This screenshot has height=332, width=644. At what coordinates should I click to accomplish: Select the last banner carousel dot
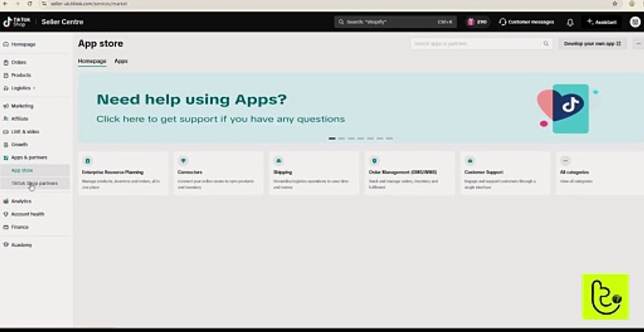click(389, 138)
